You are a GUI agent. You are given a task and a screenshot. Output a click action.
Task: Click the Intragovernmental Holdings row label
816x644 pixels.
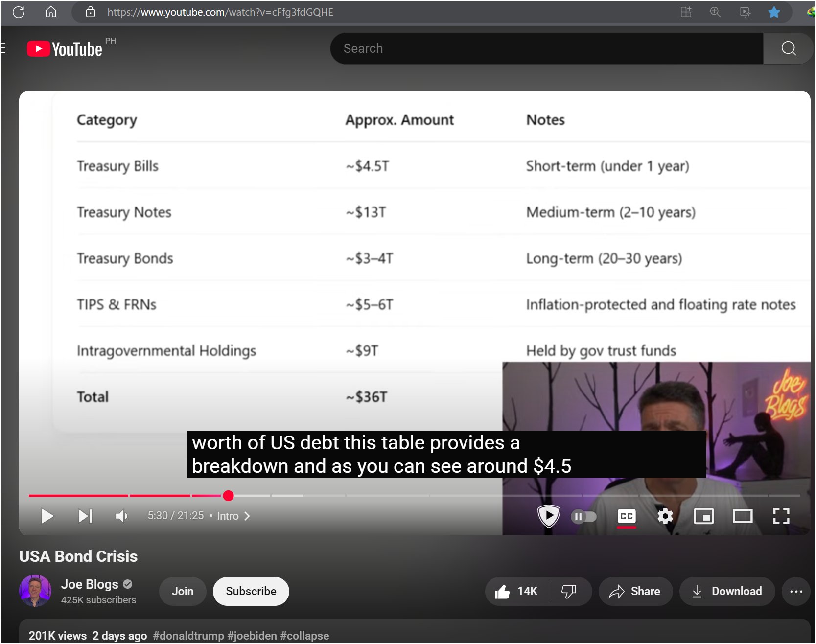166,351
